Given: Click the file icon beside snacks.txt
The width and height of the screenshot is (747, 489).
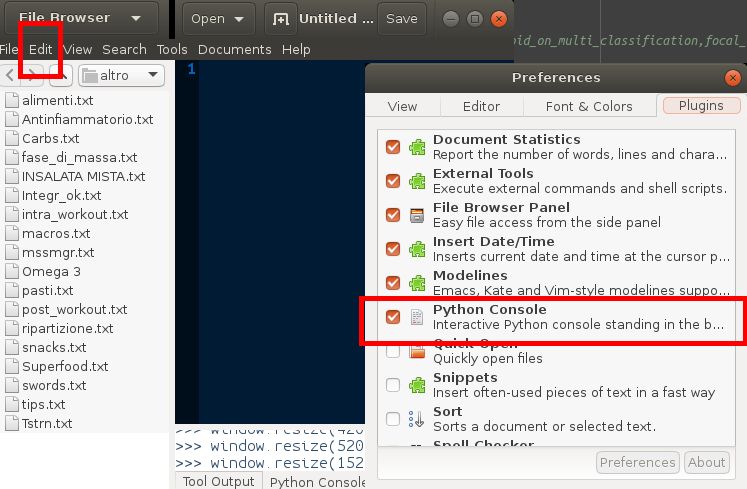Looking at the screenshot, I should (x=12, y=347).
